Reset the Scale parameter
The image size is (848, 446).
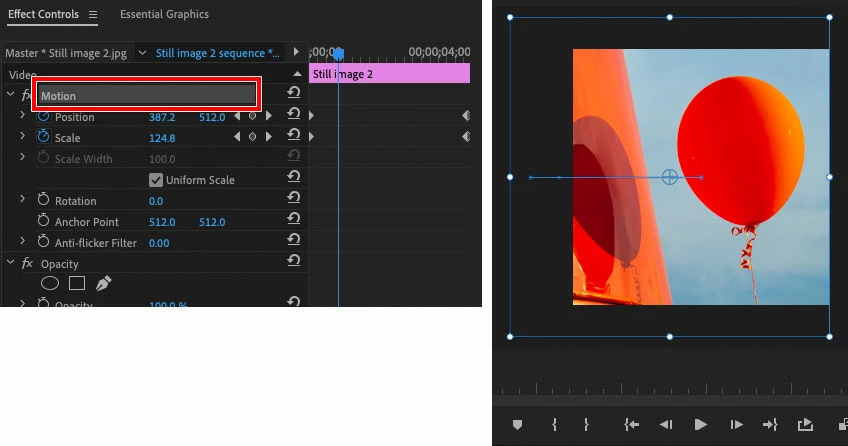click(294, 135)
